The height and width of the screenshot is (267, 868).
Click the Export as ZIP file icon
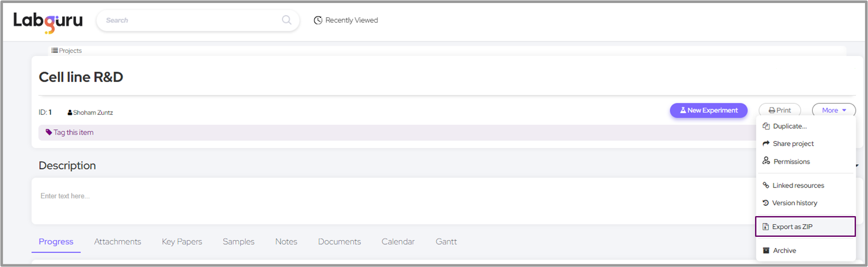(x=766, y=226)
